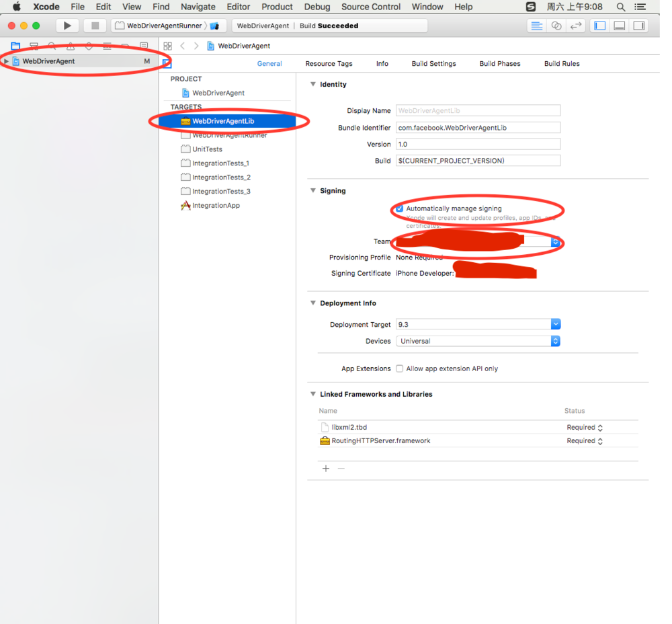Show the Version editor
672x624 pixels.
click(x=576, y=26)
